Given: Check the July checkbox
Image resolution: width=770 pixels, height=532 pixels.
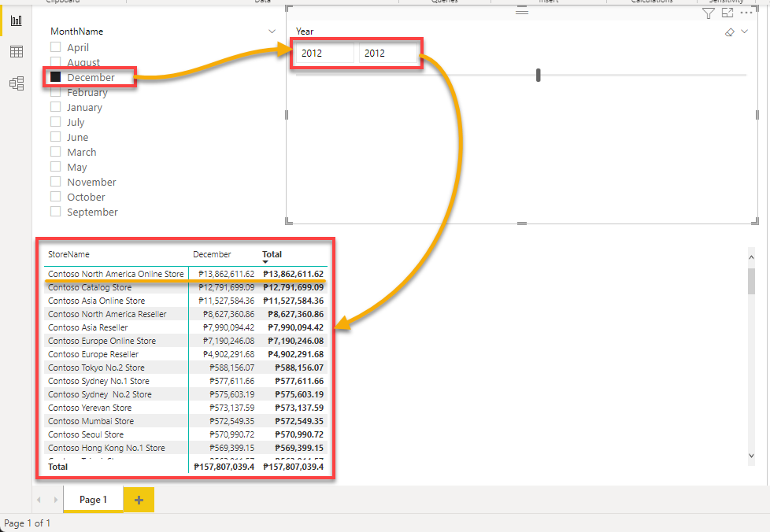Looking at the screenshot, I should click(x=55, y=122).
